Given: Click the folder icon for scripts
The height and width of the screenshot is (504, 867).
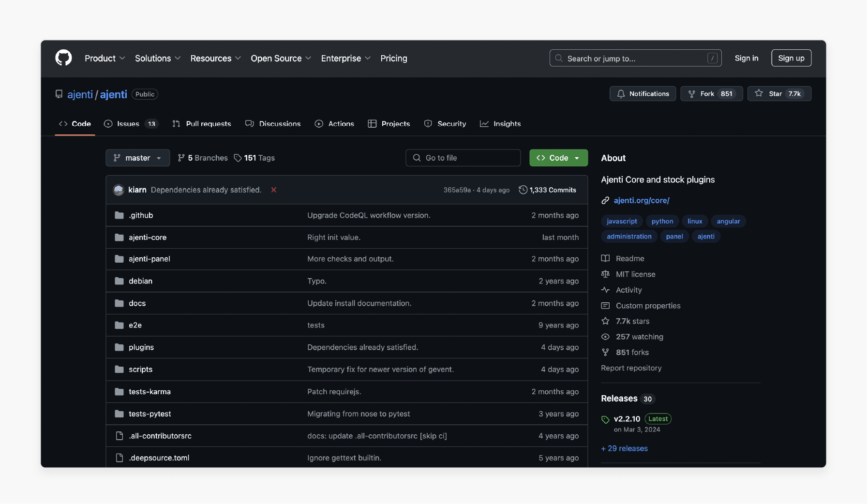Looking at the screenshot, I should pyautogui.click(x=119, y=370).
